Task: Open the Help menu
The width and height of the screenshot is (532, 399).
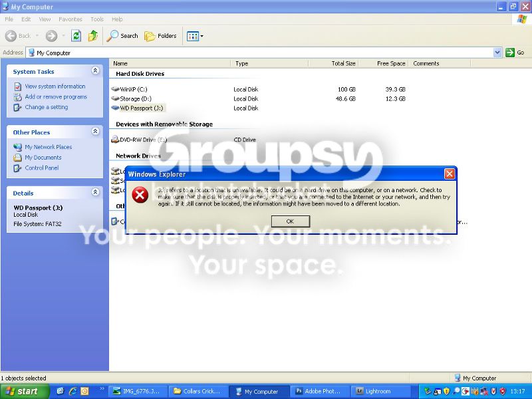Action: [x=117, y=19]
